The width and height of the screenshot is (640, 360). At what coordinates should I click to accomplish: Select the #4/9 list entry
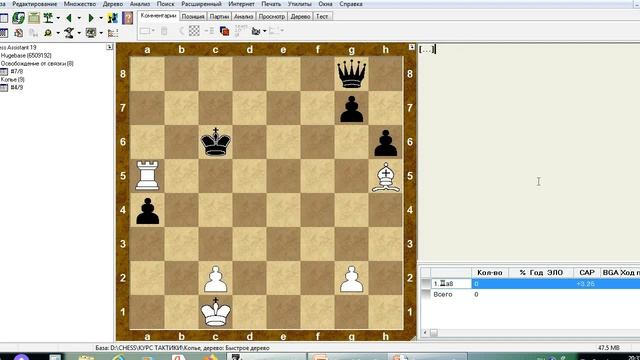point(17,87)
